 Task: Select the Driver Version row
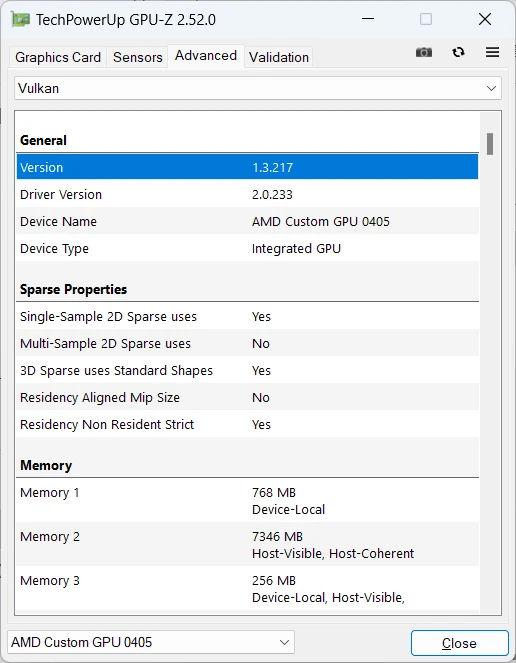[247, 195]
